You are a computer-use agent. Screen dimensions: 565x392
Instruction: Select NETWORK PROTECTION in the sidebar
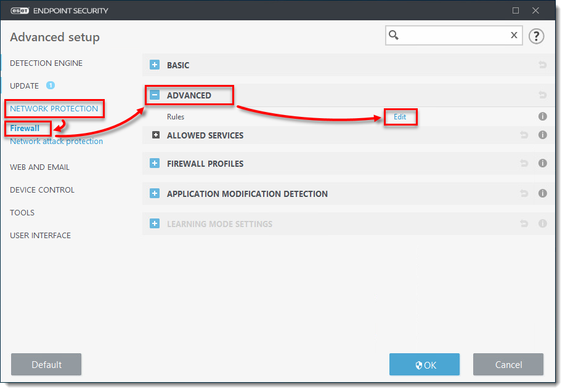[54, 108]
